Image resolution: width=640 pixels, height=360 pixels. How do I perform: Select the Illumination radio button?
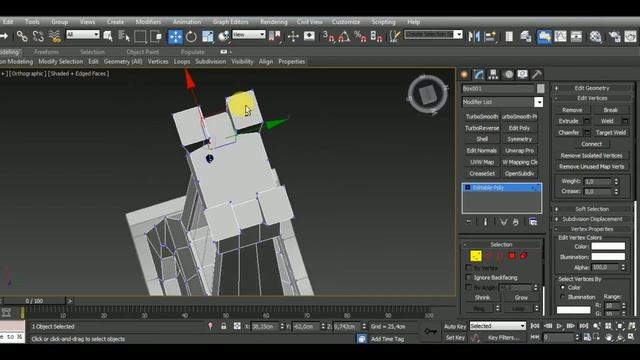coord(562,297)
